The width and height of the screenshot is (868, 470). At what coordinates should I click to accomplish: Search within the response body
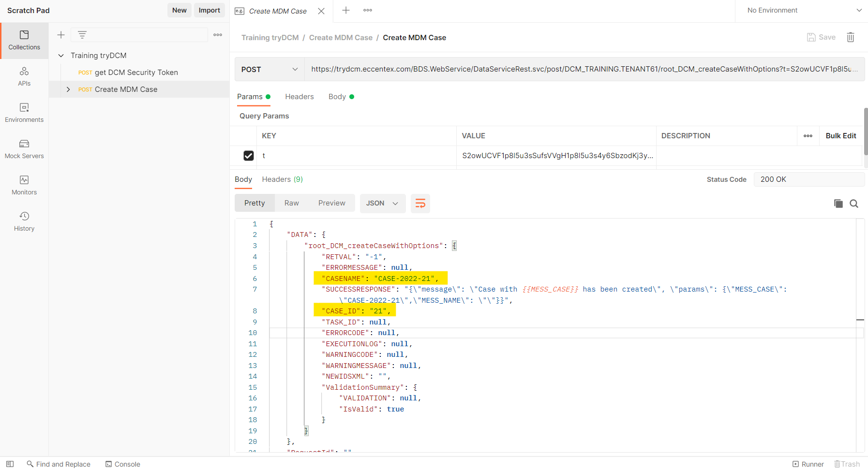click(x=854, y=204)
